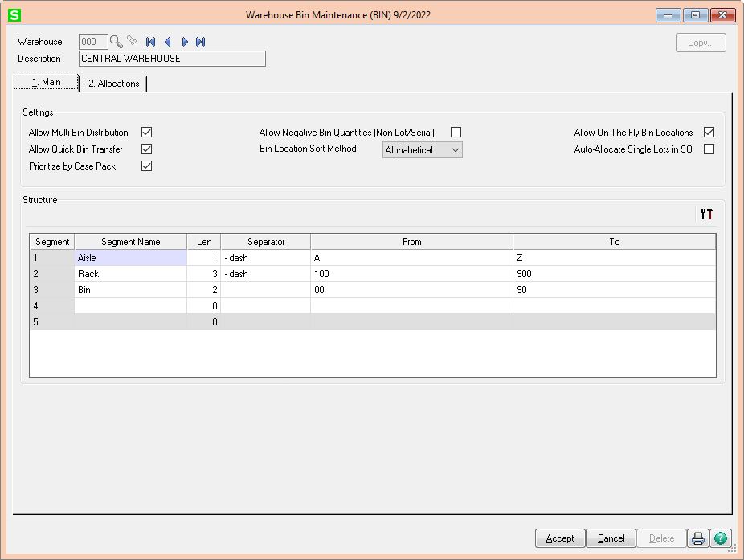Click the Segment column header
The image size is (744, 560).
[x=52, y=242]
